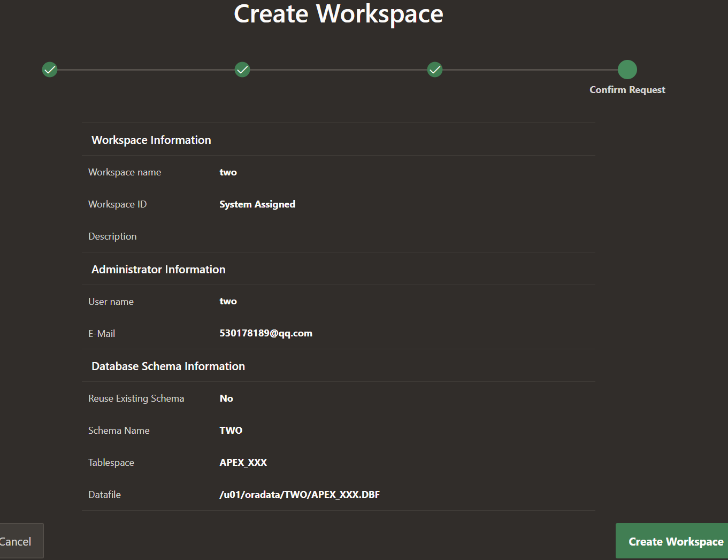Click the Confirm Request step circle
728x560 pixels.
pos(627,70)
